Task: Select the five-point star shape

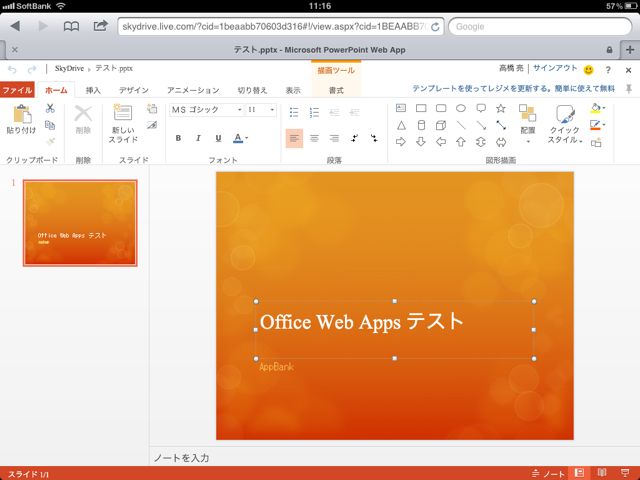Action: 501,108
